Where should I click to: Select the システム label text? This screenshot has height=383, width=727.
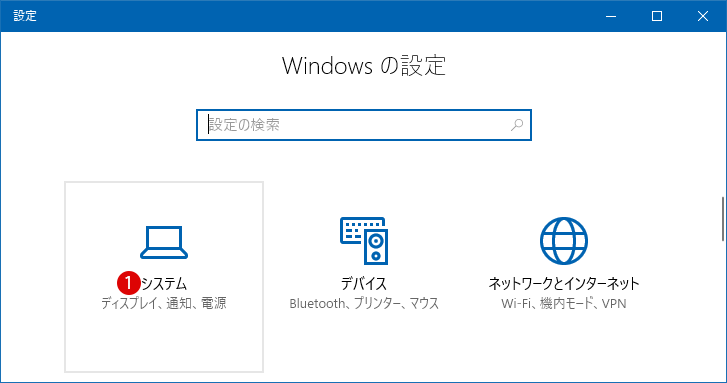[164, 283]
